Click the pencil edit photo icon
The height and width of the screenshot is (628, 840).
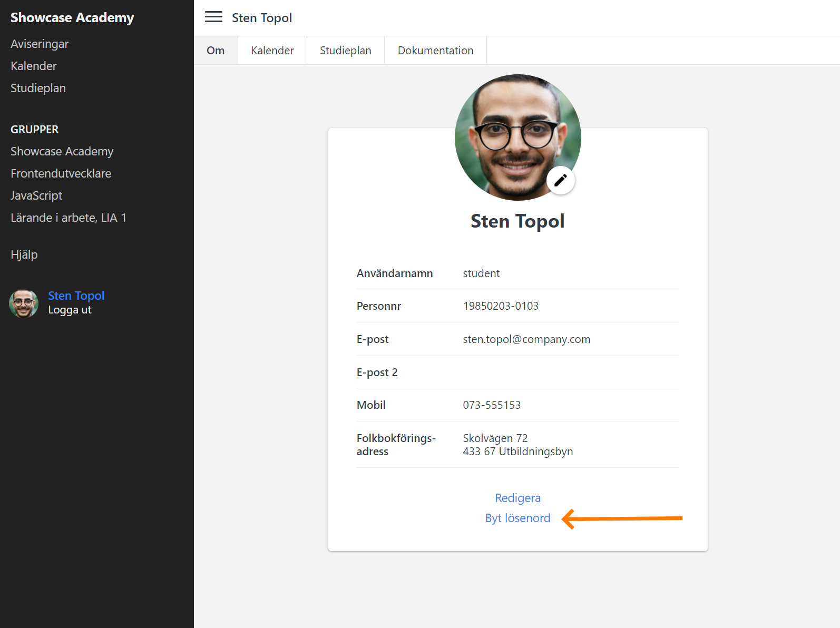click(x=560, y=180)
